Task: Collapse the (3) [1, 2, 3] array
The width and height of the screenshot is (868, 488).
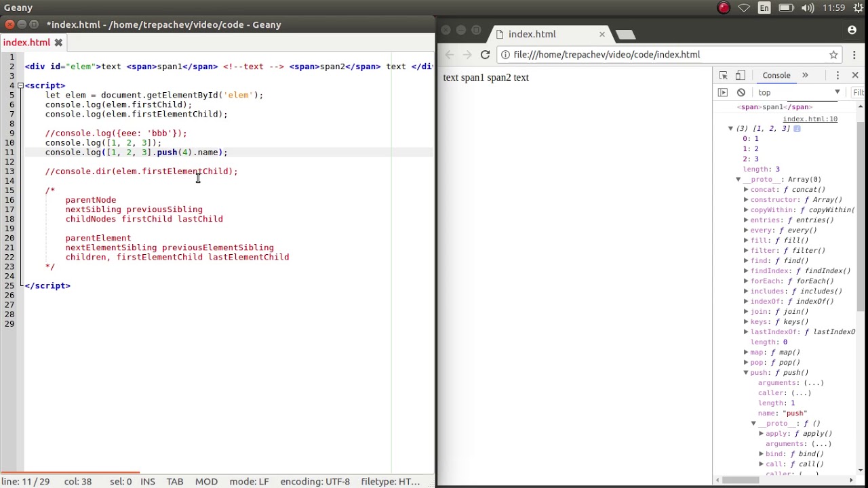Action: click(x=731, y=128)
